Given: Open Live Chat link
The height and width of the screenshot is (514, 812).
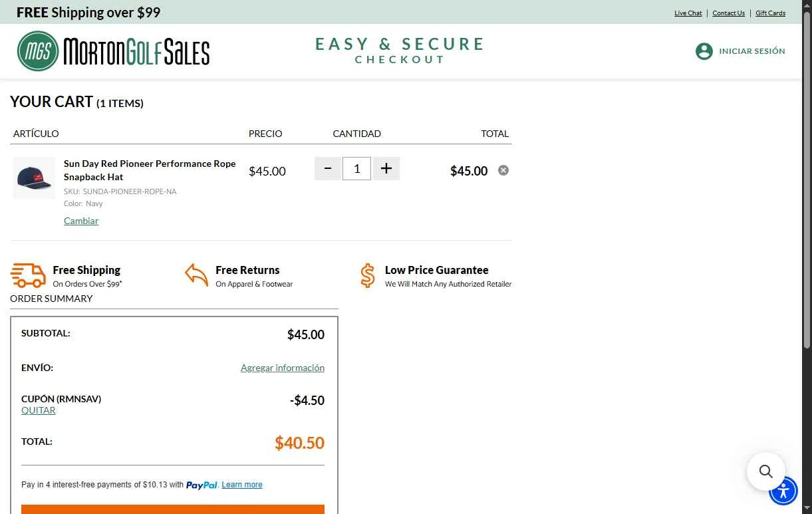Looking at the screenshot, I should pyautogui.click(x=688, y=13).
